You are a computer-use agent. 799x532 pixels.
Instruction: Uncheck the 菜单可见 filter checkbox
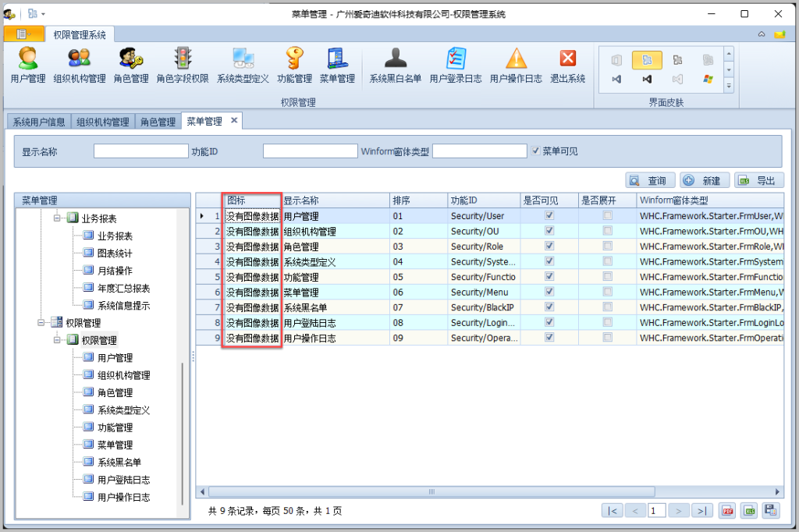(534, 151)
